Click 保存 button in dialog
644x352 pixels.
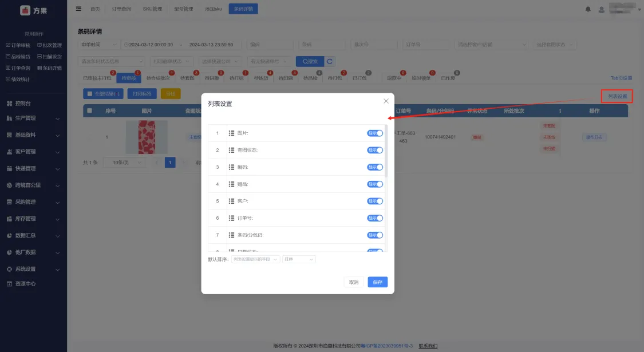click(377, 282)
